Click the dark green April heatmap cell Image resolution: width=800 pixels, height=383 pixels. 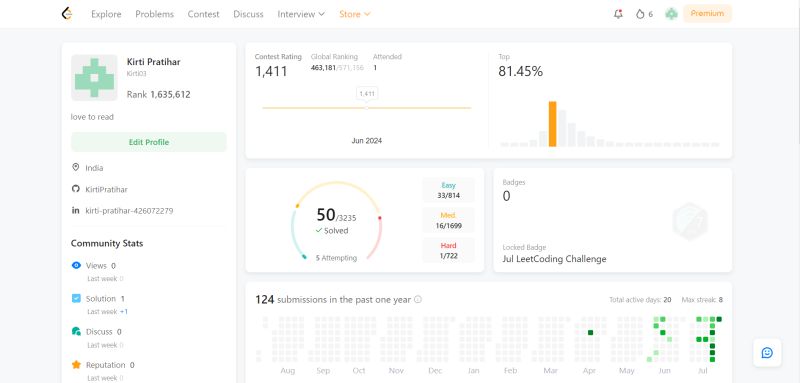590,333
